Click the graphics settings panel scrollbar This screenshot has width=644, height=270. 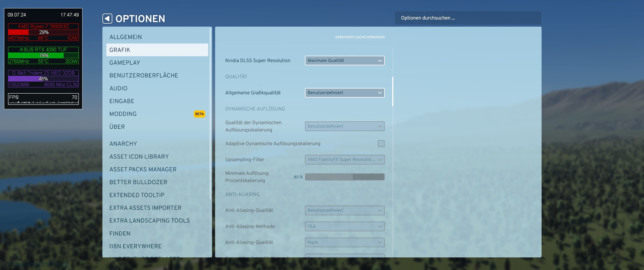tap(393, 92)
